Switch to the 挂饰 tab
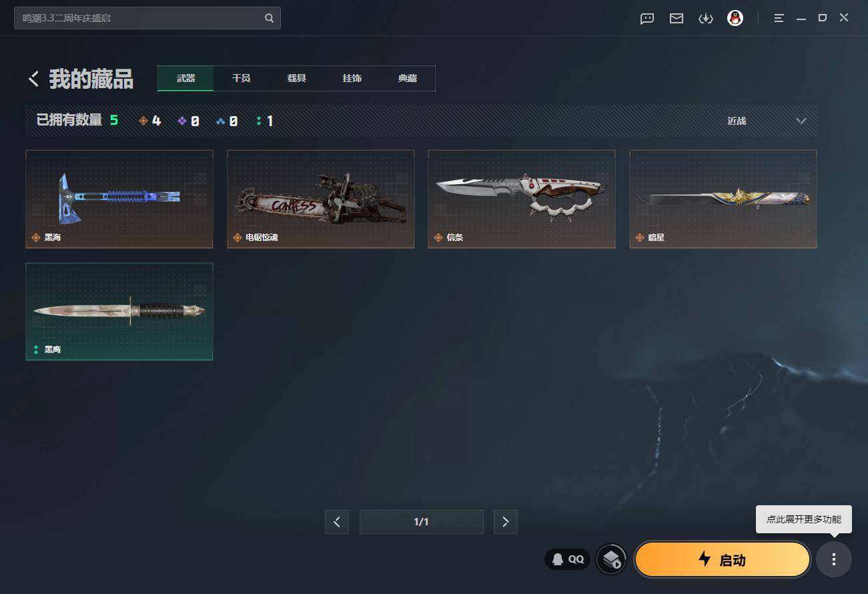 [x=352, y=78]
